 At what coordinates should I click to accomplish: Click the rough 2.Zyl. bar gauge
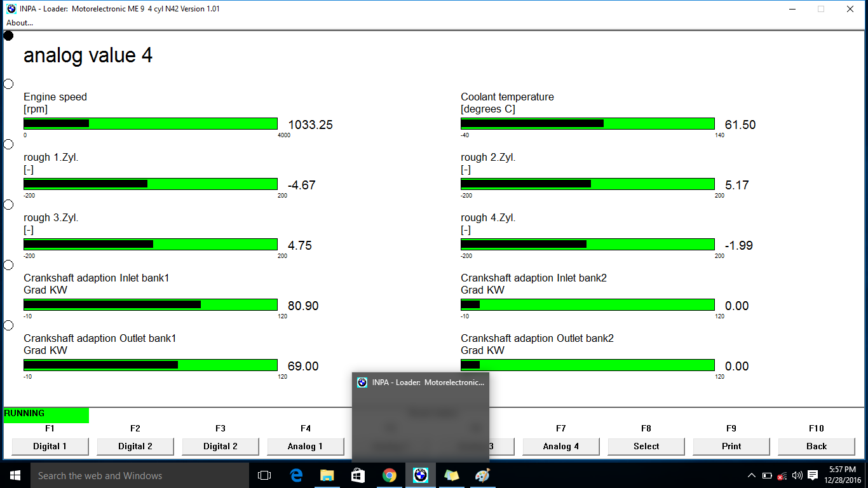coord(588,184)
